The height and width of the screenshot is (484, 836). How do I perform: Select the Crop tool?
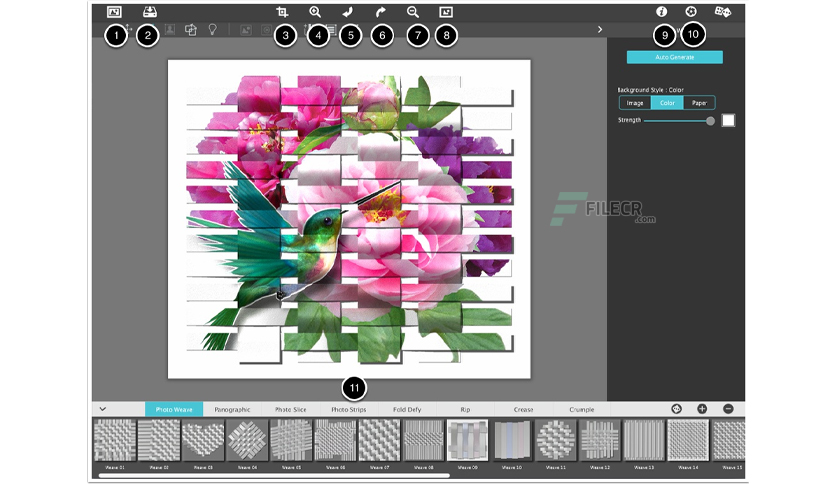coord(282,12)
